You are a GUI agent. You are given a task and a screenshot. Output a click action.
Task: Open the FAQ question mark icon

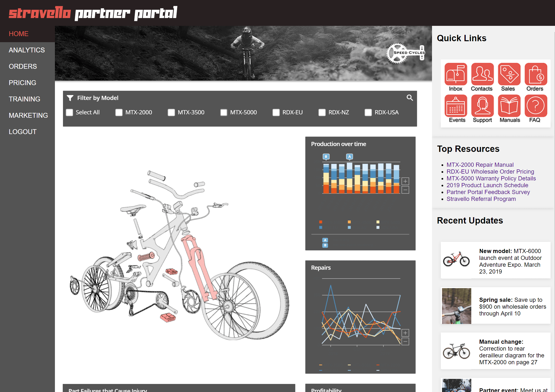coord(536,106)
